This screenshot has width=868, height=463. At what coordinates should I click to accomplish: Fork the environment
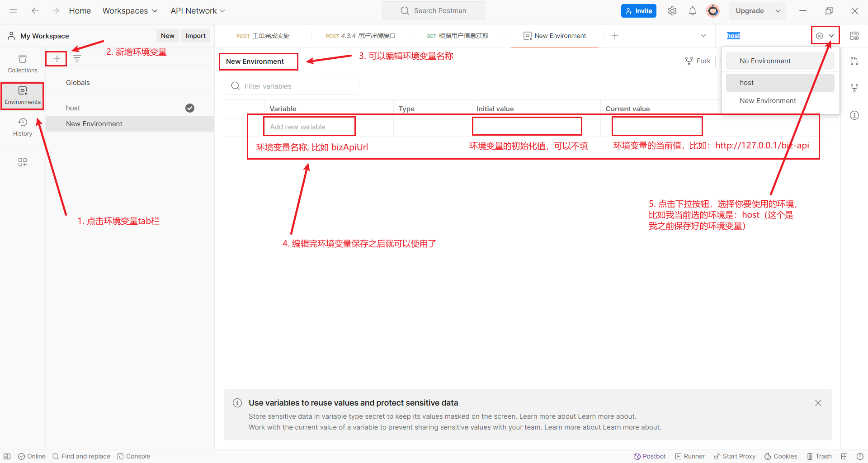coord(698,61)
